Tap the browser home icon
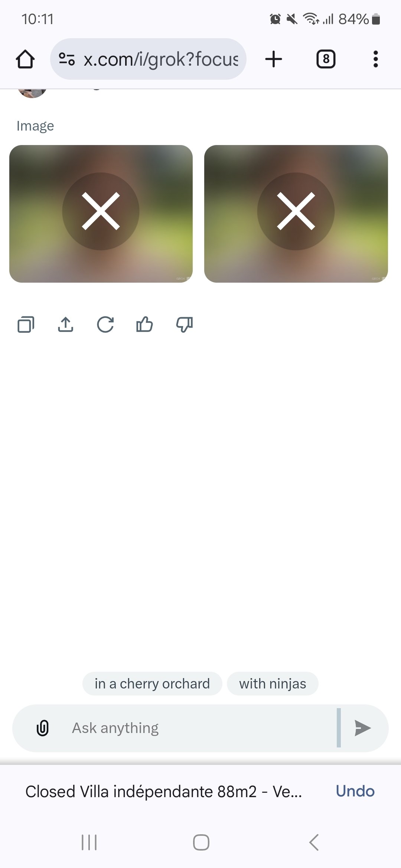This screenshot has height=868, width=401. pos(25,59)
